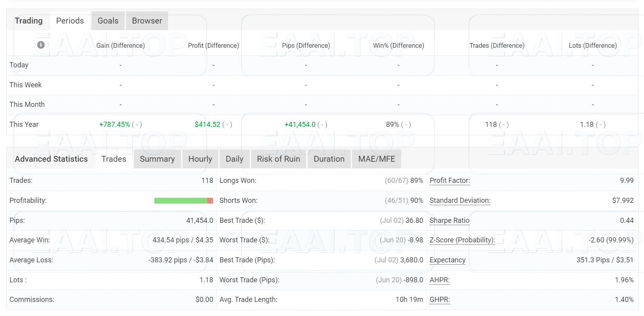
Task: Select the Trades statistics tab
Action: coord(114,159)
